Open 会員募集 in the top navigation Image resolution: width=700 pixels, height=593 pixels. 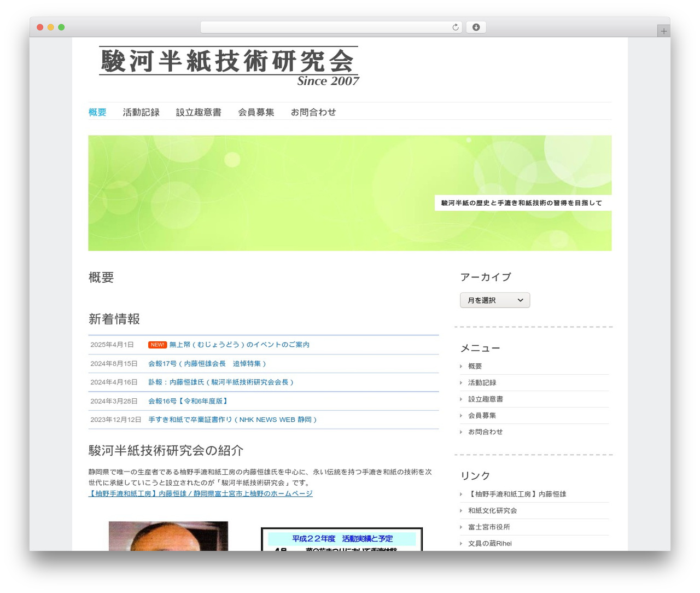(256, 112)
